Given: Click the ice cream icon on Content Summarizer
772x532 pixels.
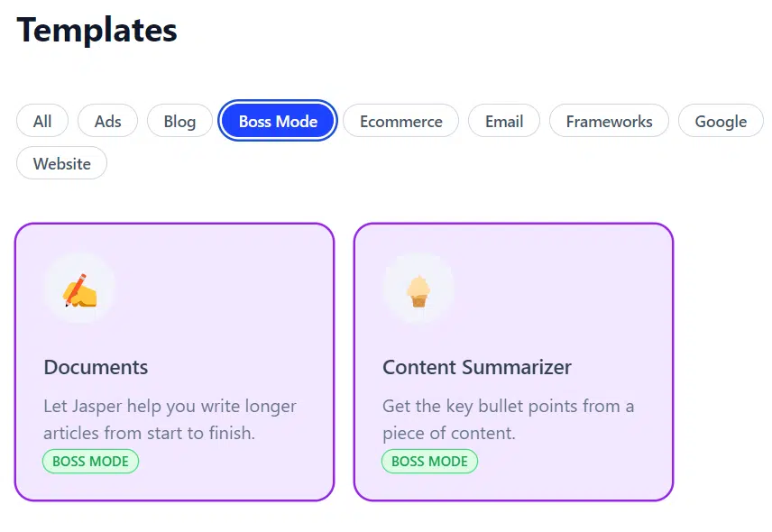Looking at the screenshot, I should (x=418, y=290).
